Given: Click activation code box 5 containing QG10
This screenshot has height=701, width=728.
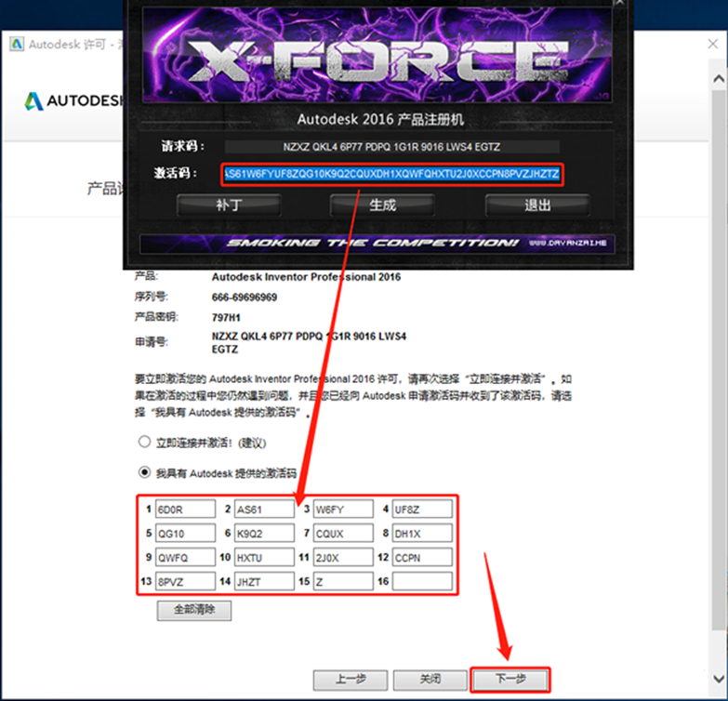Looking at the screenshot, I should [185, 533].
